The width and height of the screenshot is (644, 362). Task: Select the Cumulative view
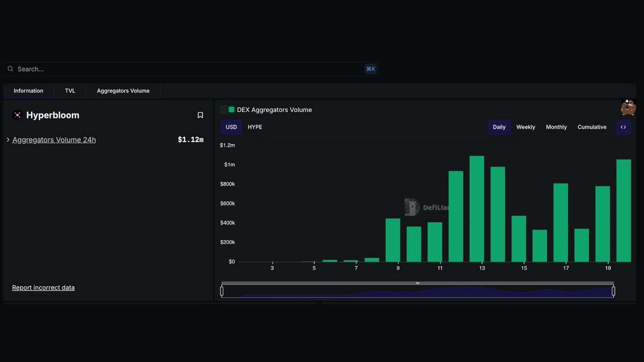pyautogui.click(x=592, y=127)
